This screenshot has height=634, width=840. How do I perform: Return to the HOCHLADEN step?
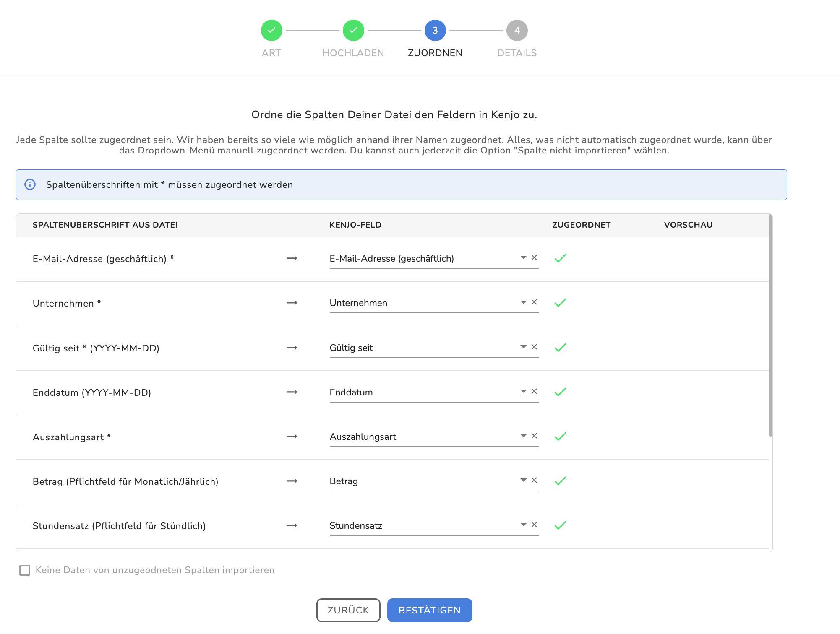tap(353, 31)
